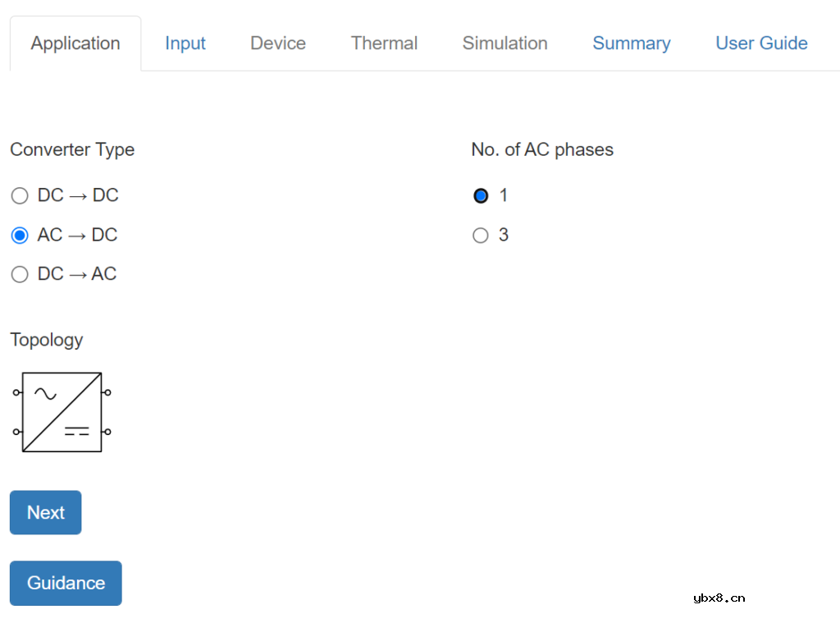Image resolution: width=840 pixels, height=623 pixels.
Task: Open Guidance with the blue button
Action: 66,583
